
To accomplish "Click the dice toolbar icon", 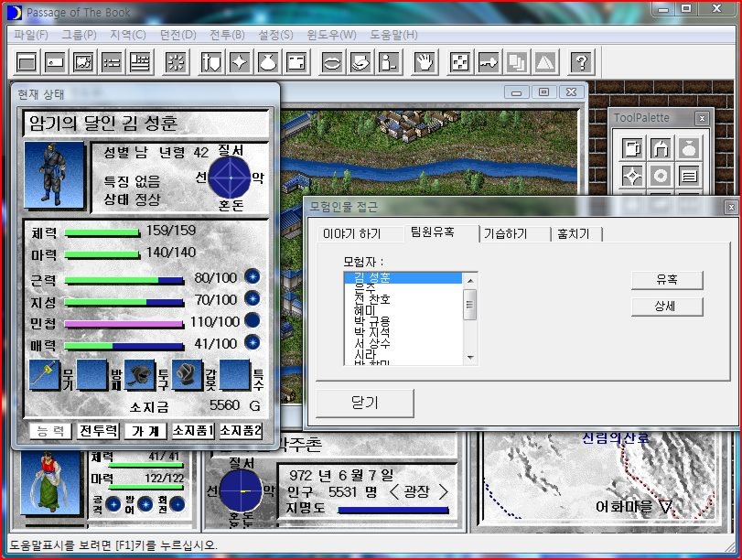I will coord(460,62).
